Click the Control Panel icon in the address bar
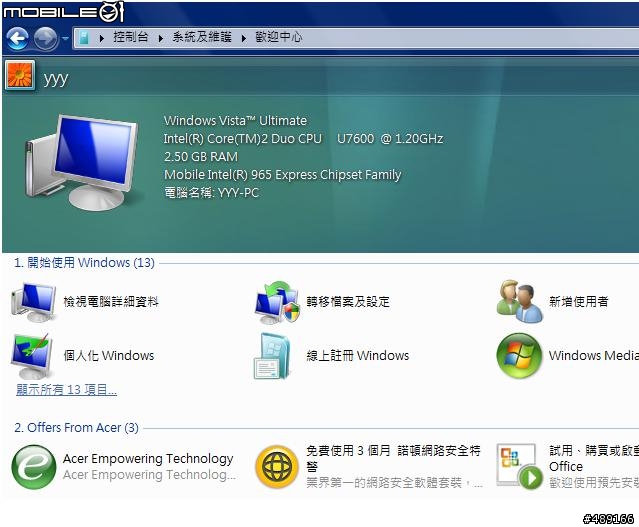The image size is (639, 527). click(x=84, y=37)
